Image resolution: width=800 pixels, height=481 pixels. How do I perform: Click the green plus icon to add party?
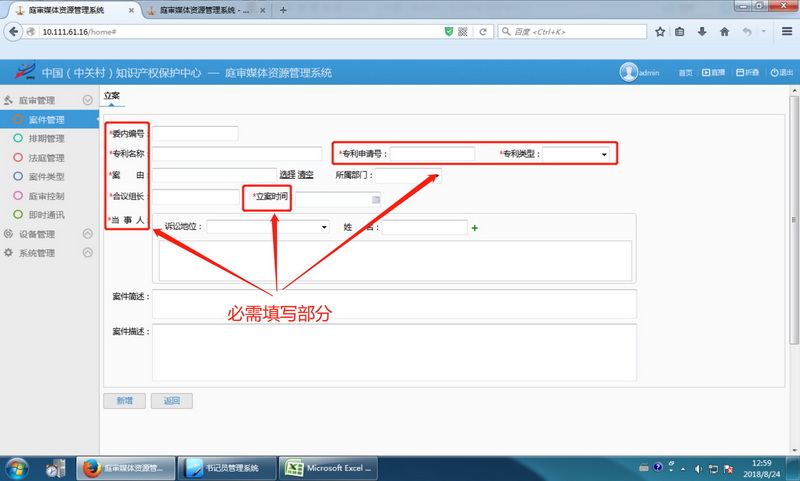pyautogui.click(x=474, y=228)
